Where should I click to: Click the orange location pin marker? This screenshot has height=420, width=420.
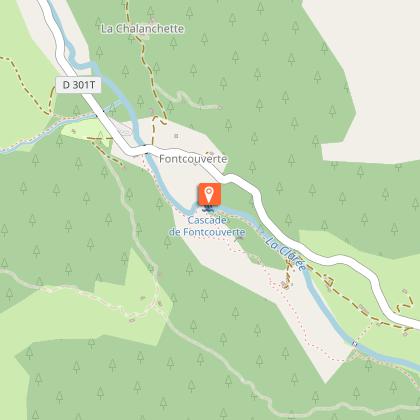(x=209, y=194)
